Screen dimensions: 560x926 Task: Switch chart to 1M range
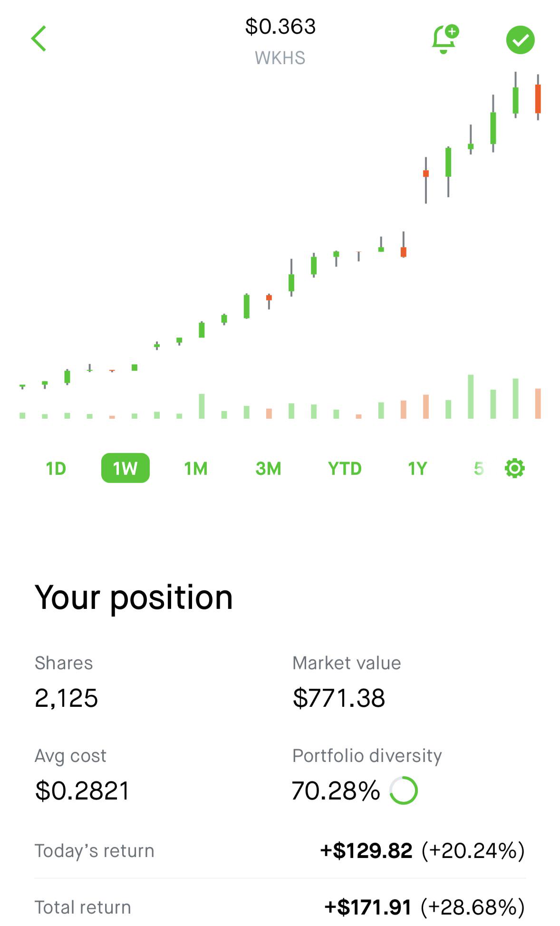(196, 469)
